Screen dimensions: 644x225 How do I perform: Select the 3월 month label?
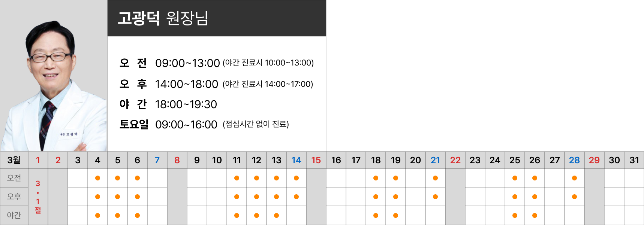pos(14,160)
